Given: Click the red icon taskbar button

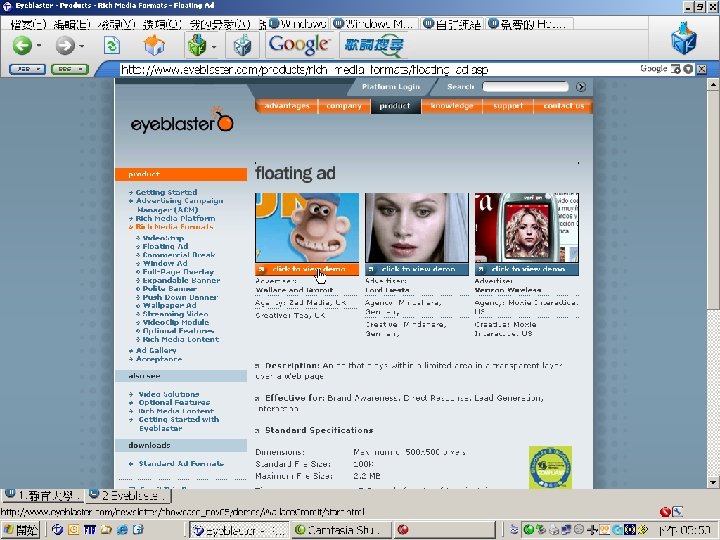Looking at the screenshot, I should coord(444,530).
